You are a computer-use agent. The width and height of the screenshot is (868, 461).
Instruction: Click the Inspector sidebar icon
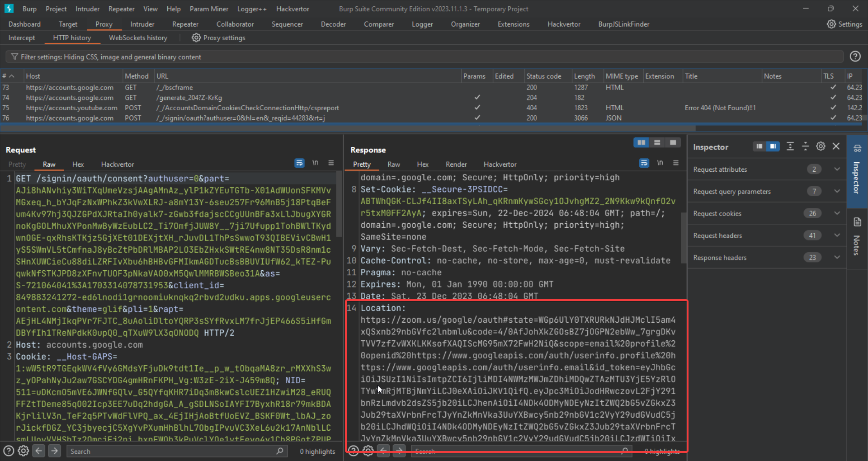tap(857, 148)
